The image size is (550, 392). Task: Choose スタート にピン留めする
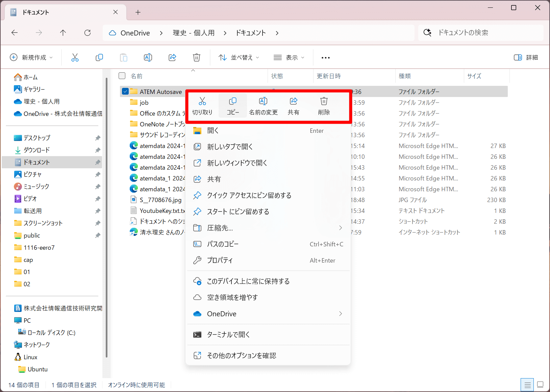click(x=268, y=212)
